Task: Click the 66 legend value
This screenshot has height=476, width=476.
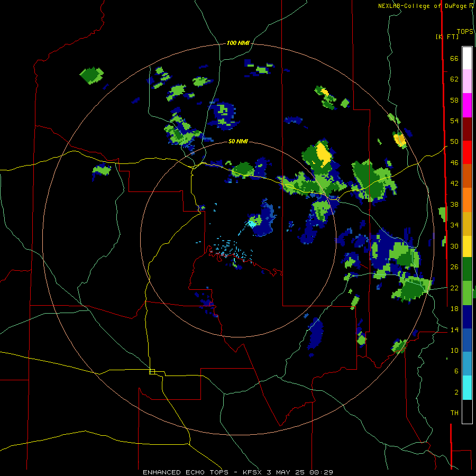Action: pos(454,59)
